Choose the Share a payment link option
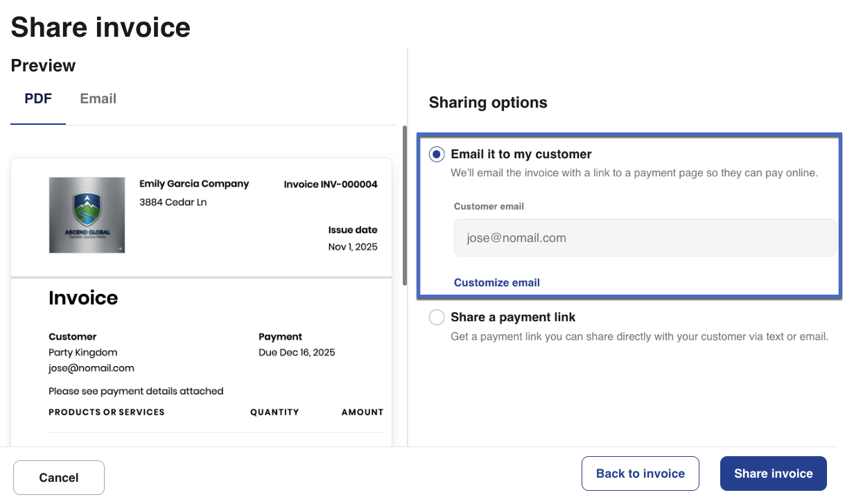 point(437,318)
